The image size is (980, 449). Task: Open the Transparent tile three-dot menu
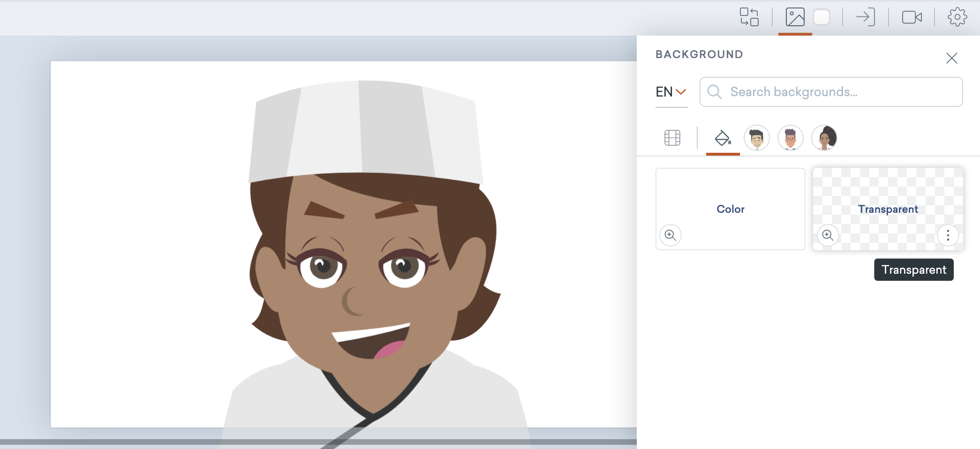point(948,235)
